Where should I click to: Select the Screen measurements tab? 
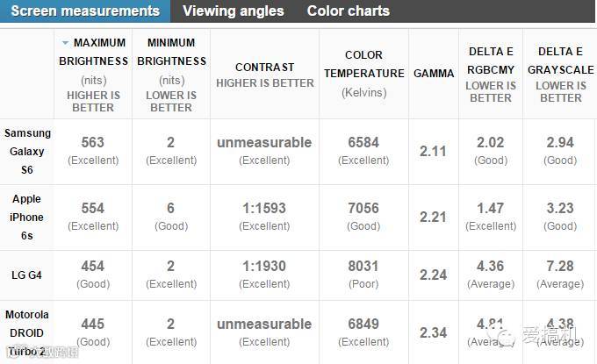point(85,11)
